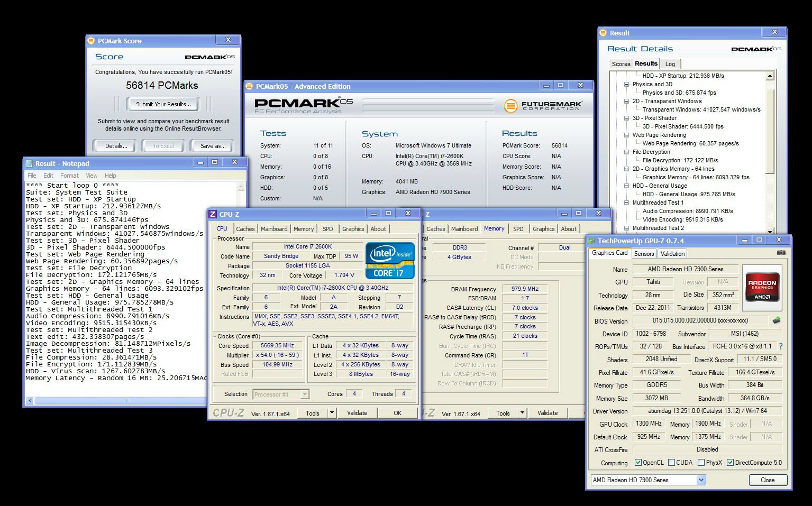The height and width of the screenshot is (506, 812).
Task: Collapse the 3D - Pixel Shader node
Action: 626,118
